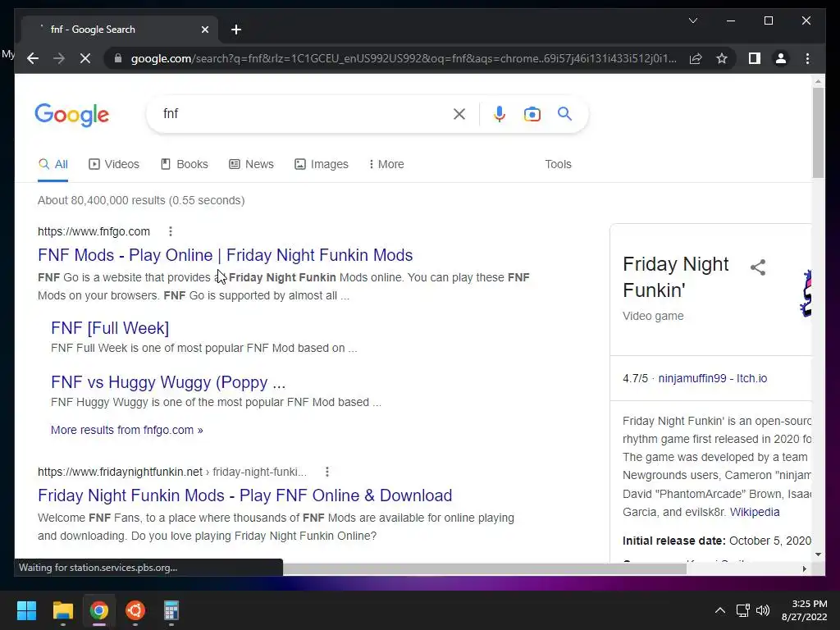Switch to the Videos tab

(x=113, y=164)
